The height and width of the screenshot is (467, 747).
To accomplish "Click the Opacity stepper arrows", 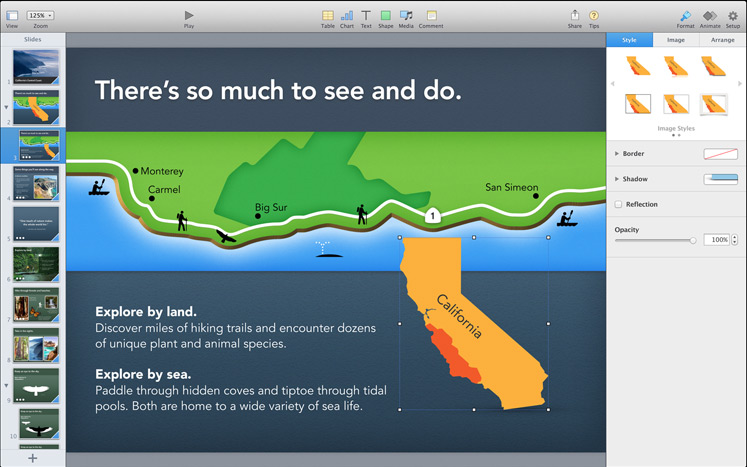I will tap(735, 240).
